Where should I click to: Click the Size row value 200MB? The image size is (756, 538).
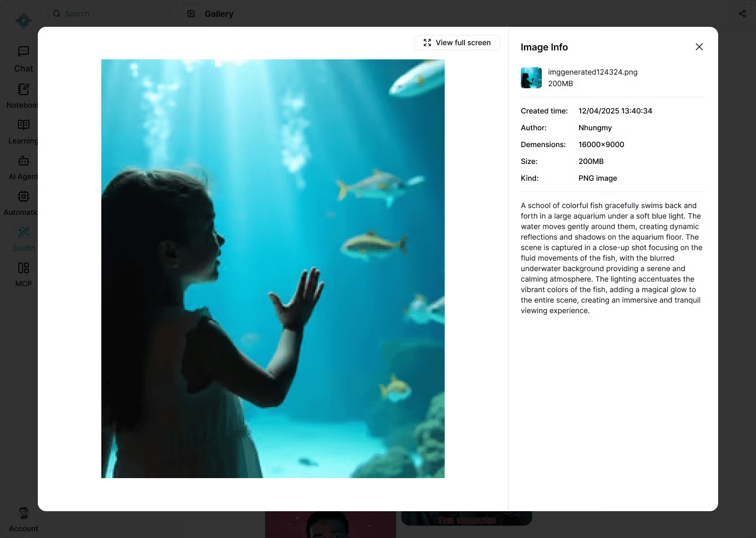pyautogui.click(x=591, y=161)
